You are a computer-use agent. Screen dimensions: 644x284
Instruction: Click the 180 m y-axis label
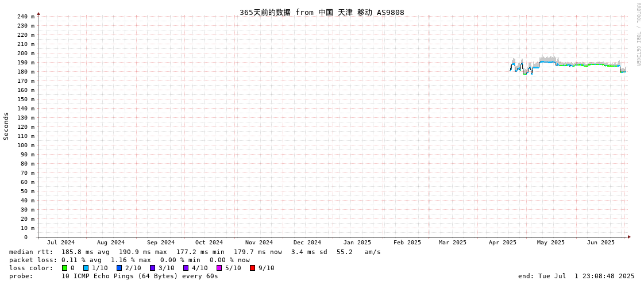[26, 71]
